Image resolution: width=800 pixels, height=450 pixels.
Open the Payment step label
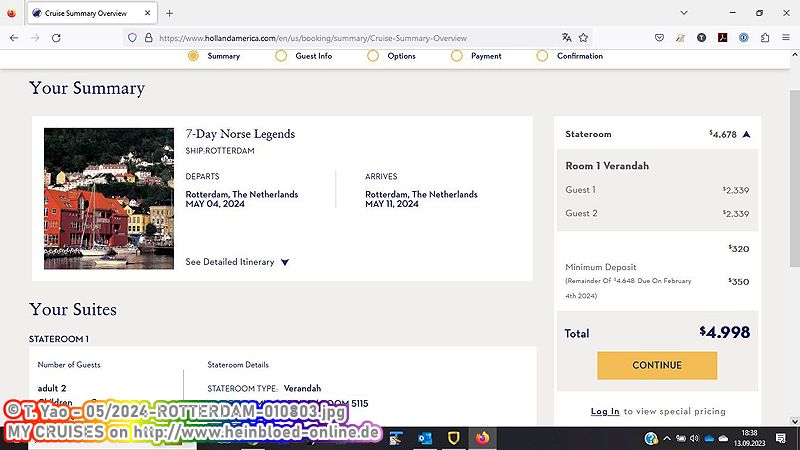[x=486, y=56]
